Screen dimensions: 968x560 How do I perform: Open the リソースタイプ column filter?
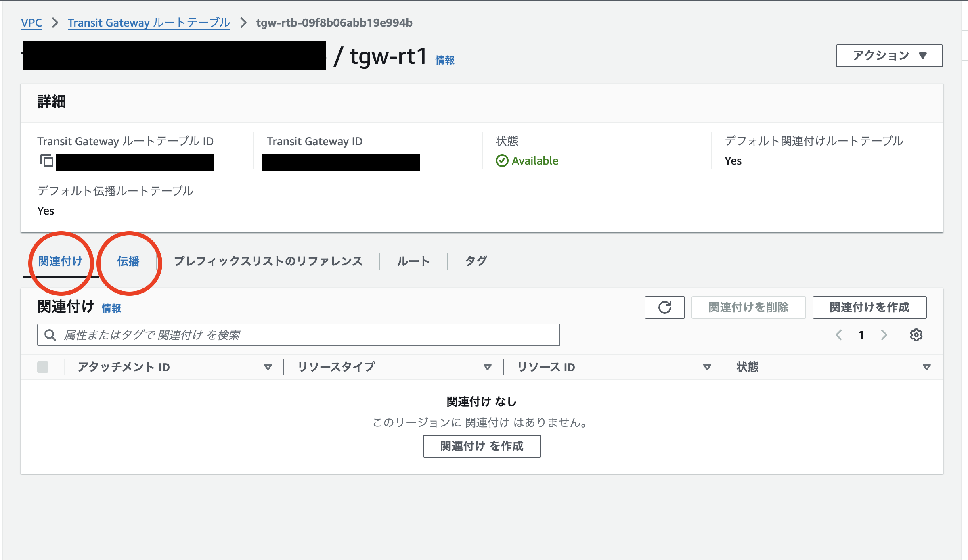487,367
